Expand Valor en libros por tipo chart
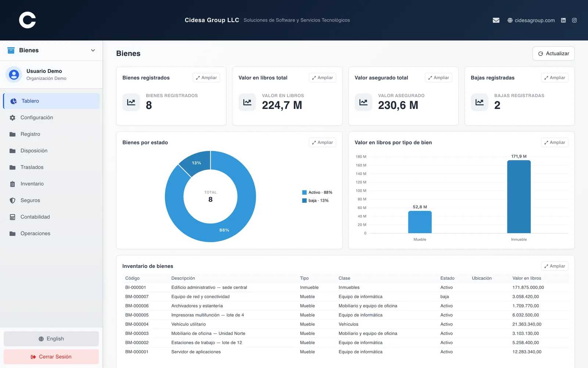This screenshot has width=588, height=368. (555, 142)
